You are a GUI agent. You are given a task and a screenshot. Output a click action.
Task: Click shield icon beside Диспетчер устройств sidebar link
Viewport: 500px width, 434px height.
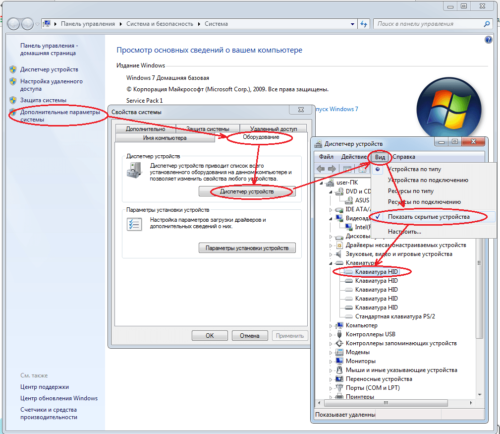(13, 69)
